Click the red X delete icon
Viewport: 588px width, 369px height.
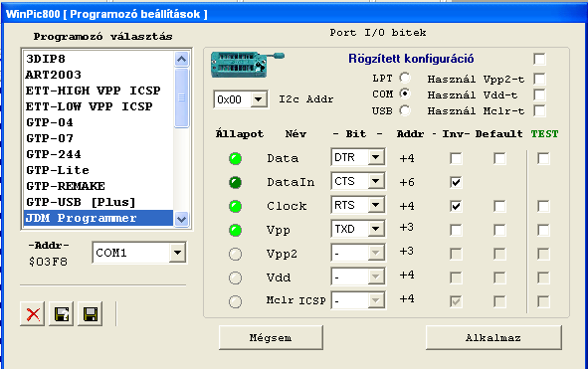point(33,314)
